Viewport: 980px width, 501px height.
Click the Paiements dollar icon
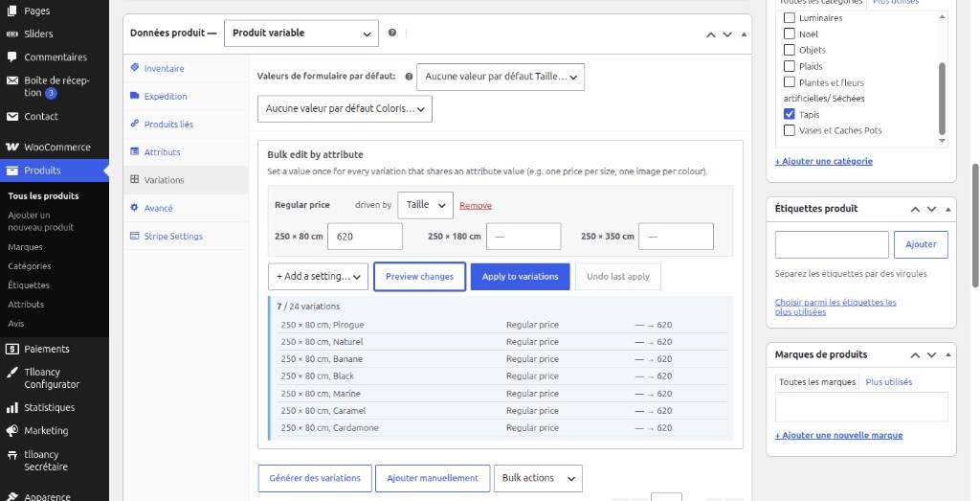tap(11, 349)
